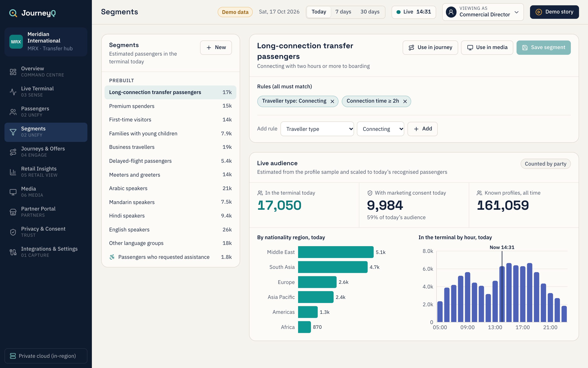
Task: Toggle the Live 14:31 indicator
Action: (x=414, y=12)
